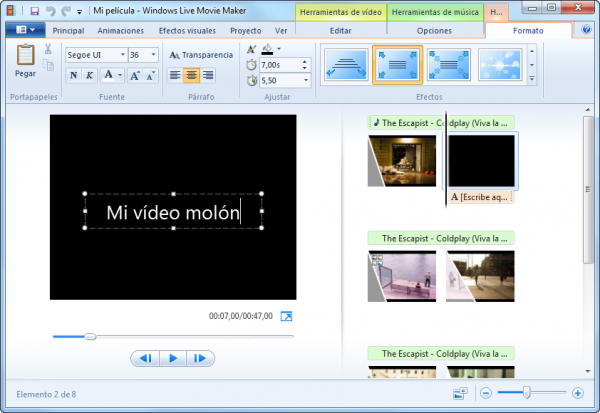This screenshot has width=600, height=413.
Task: Open the Animaciones ribbon tab
Action: 121,31
